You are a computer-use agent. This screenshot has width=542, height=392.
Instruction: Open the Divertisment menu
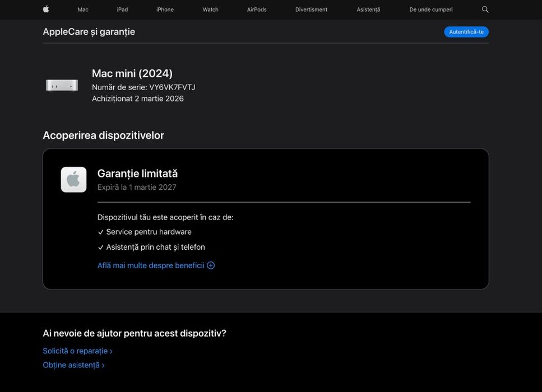[x=311, y=10]
